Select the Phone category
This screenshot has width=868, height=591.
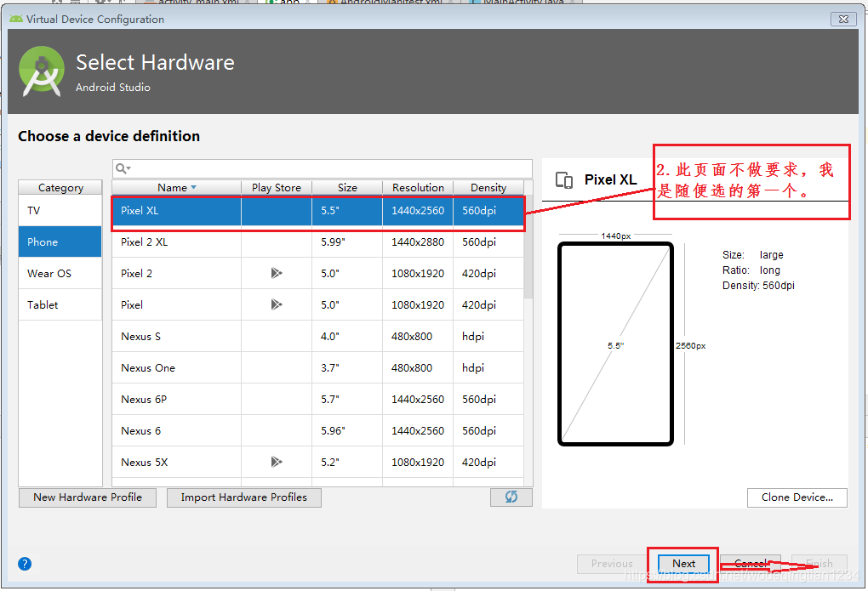tap(60, 242)
